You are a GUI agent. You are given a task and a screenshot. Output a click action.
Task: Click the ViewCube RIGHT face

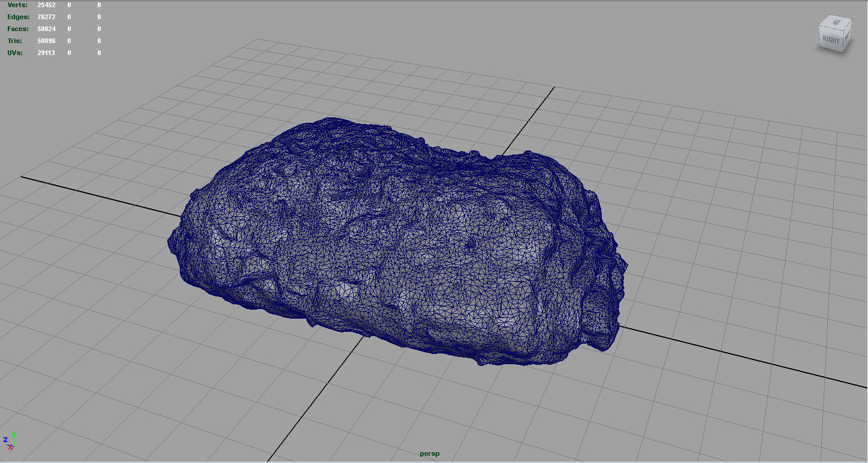click(831, 40)
